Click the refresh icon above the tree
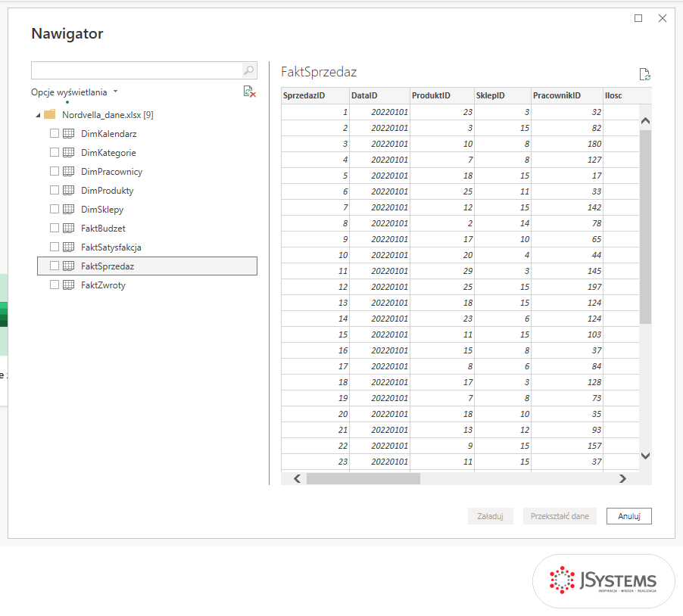 249,92
